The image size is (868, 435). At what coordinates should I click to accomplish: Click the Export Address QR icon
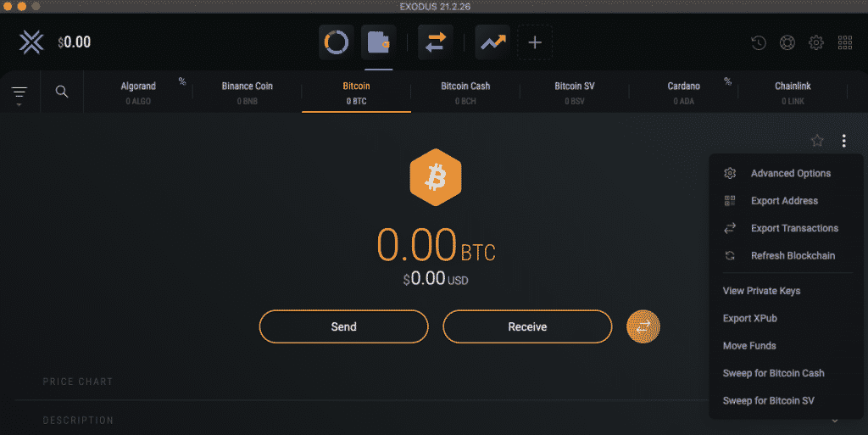(730, 200)
